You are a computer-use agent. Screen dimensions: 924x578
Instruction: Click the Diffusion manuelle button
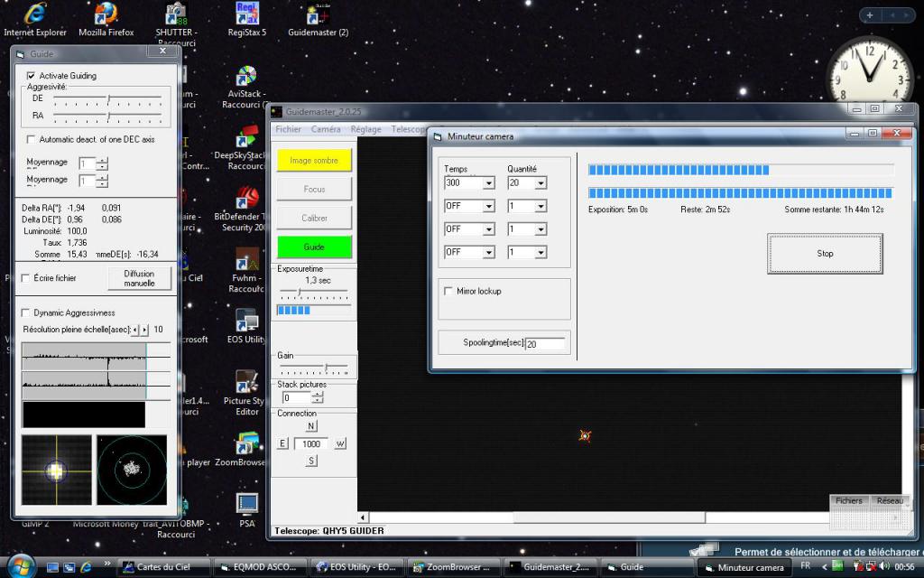pos(140,278)
